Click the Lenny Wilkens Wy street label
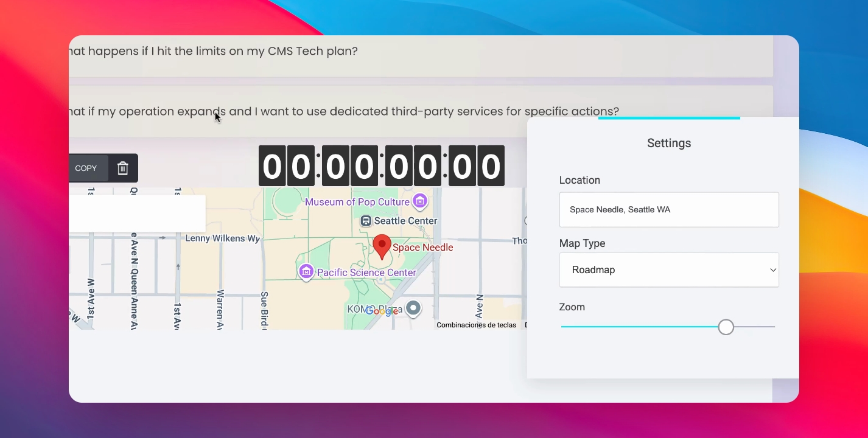 pos(223,238)
